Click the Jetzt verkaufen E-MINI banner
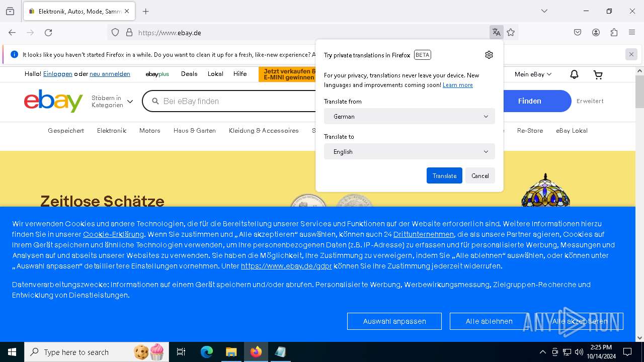 pos(287,74)
